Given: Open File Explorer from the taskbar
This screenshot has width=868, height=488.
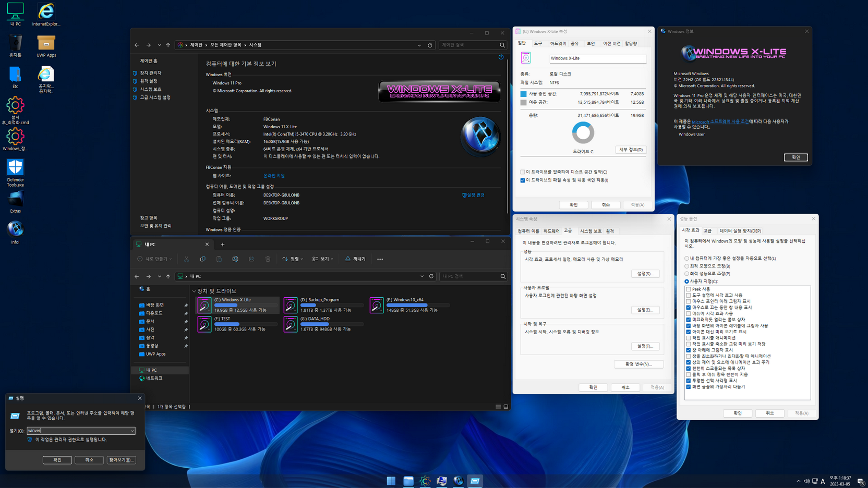Looking at the screenshot, I should pyautogui.click(x=408, y=481).
